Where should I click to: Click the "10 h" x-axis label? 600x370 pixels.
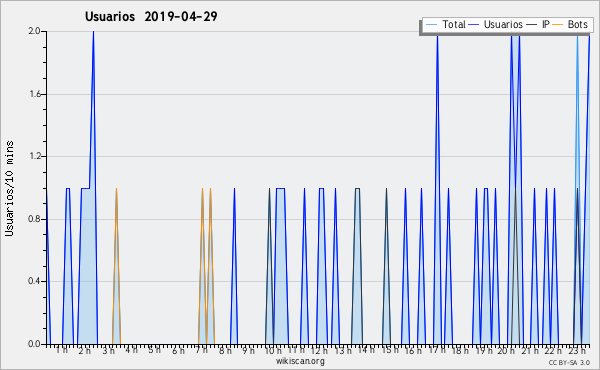point(273,350)
